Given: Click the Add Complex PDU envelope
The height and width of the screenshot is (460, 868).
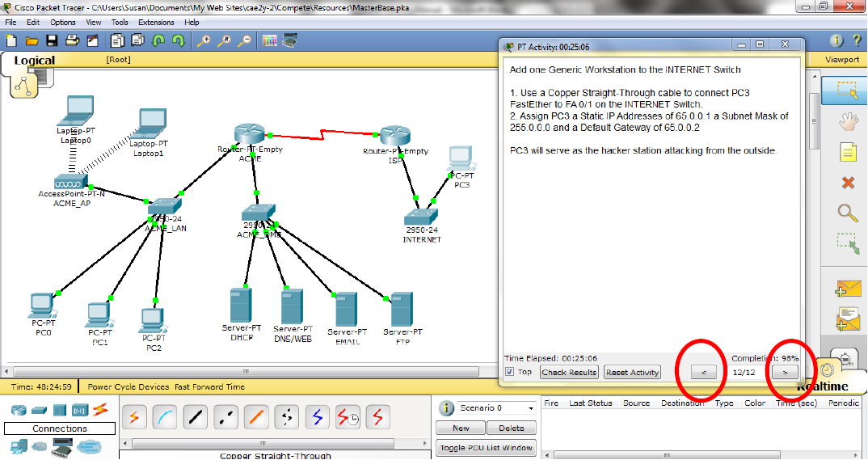Looking at the screenshot, I should point(848,319).
